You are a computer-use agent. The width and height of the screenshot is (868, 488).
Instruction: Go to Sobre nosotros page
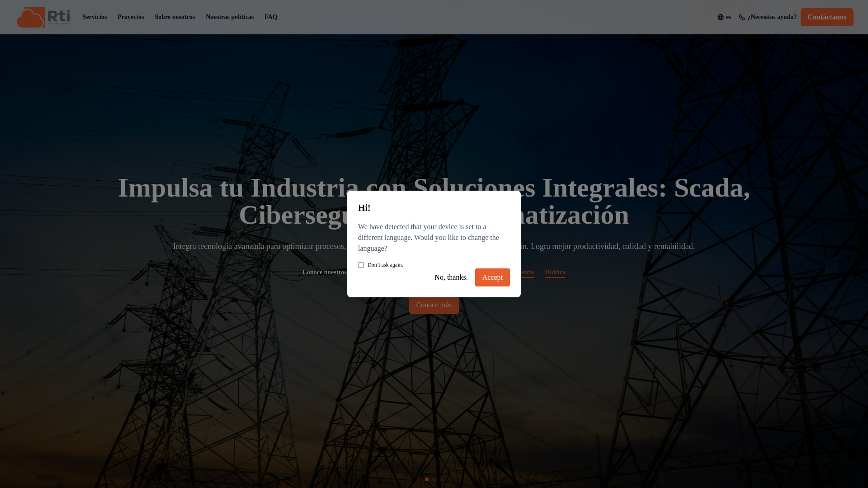click(175, 17)
